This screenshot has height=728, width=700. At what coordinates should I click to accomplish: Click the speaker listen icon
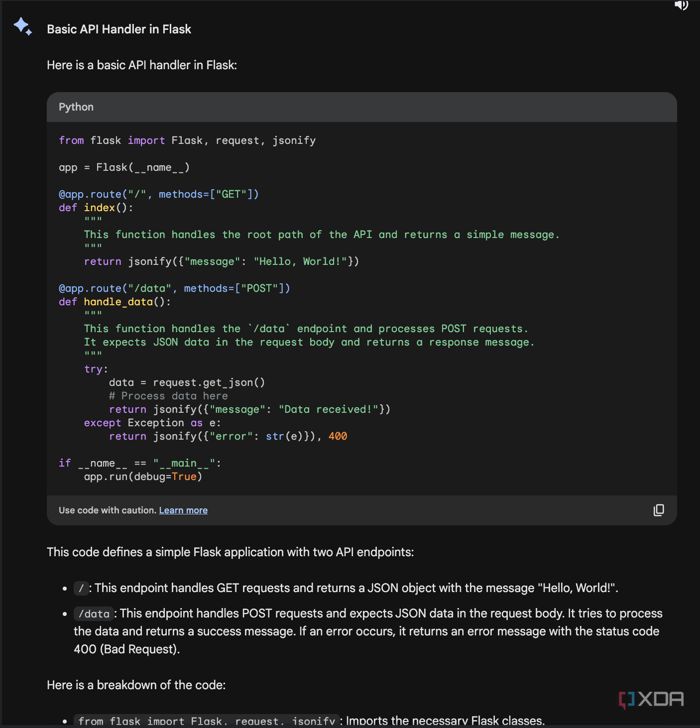(681, 5)
